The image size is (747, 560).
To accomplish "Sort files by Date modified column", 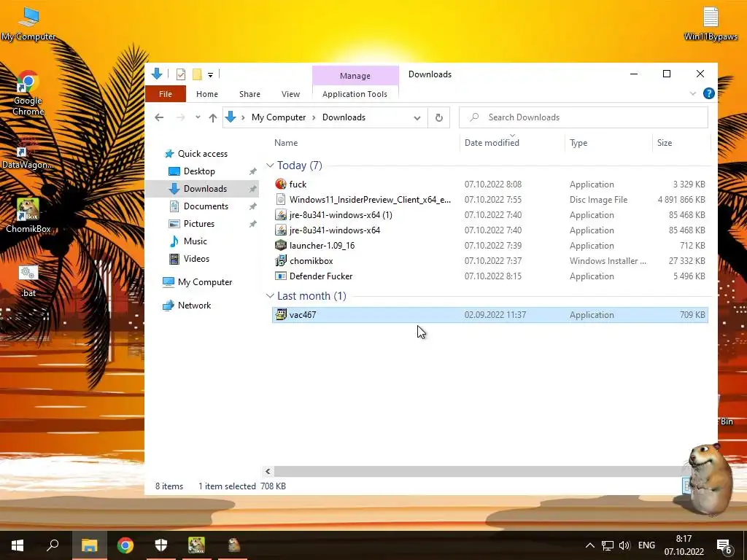I will (x=492, y=143).
